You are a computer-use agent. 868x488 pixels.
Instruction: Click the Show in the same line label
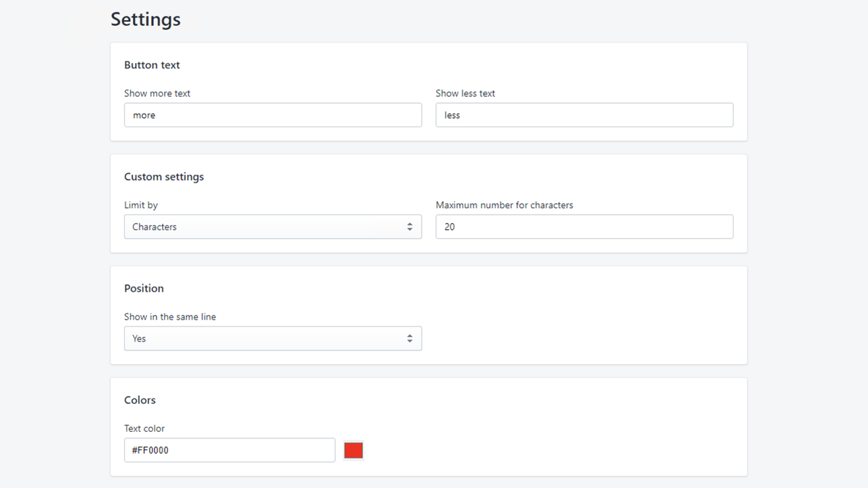coord(170,317)
